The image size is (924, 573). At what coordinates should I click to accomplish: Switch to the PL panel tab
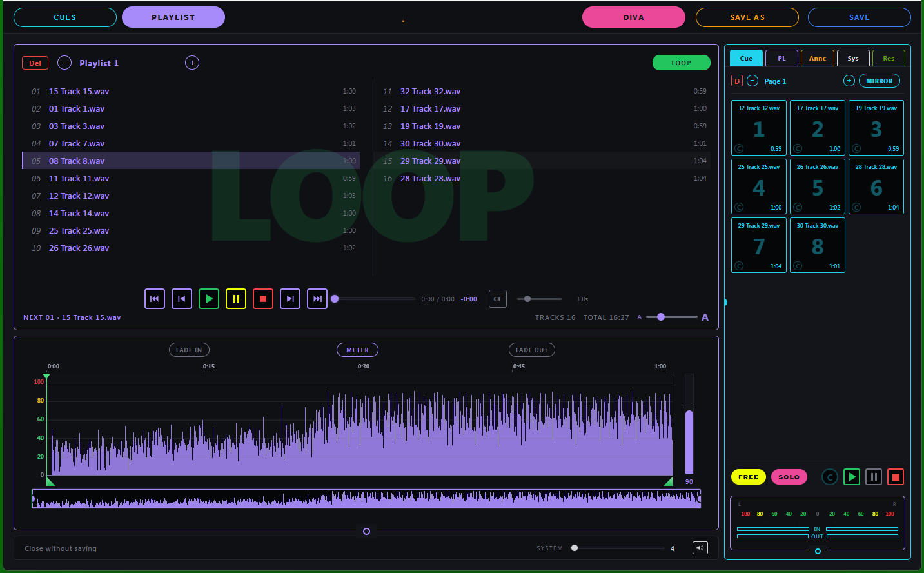click(782, 58)
